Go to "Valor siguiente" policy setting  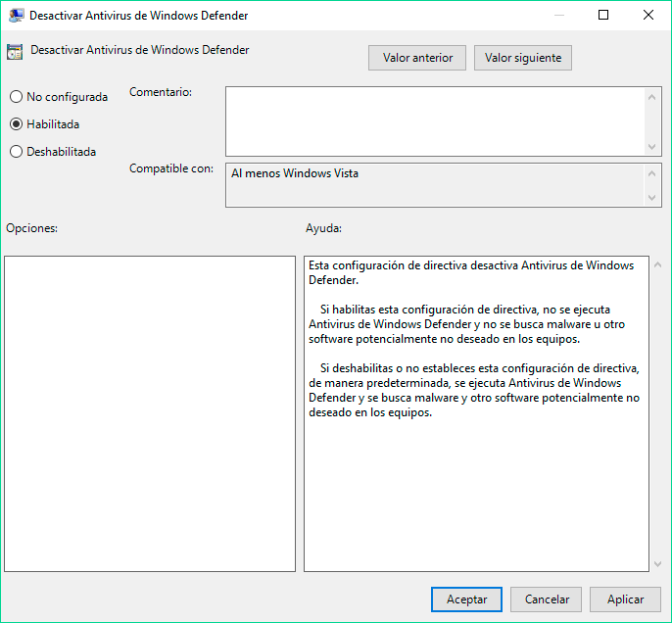point(523,58)
